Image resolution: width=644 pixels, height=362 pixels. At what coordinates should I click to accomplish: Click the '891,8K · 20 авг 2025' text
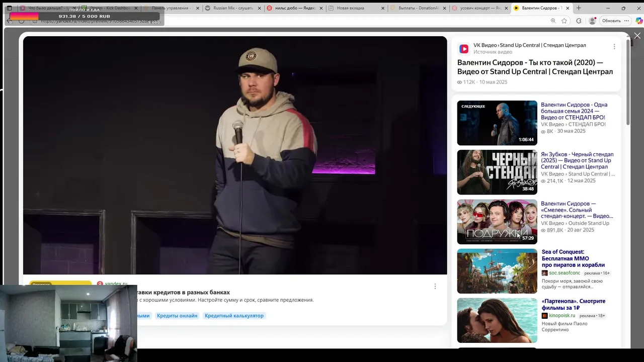click(x=571, y=230)
